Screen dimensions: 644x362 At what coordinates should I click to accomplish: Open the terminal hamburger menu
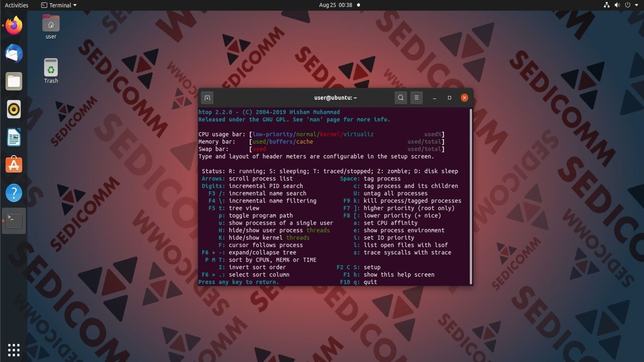pyautogui.click(x=416, y=98)
